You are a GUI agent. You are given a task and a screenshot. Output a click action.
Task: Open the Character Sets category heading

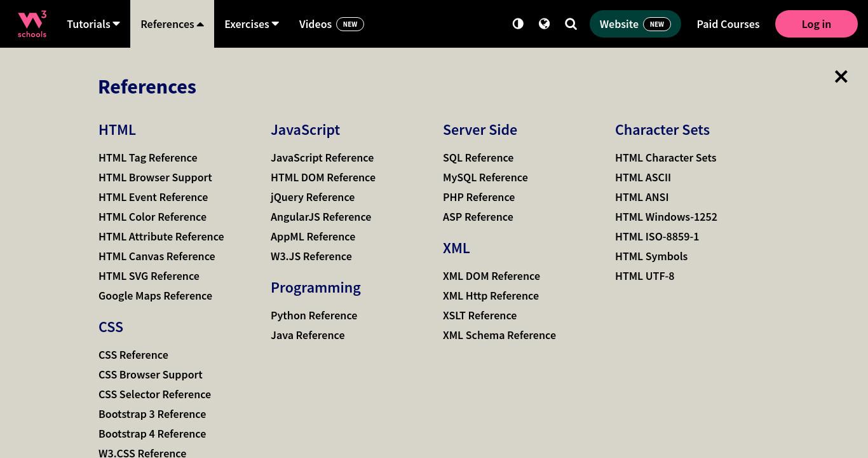coord(662,129)
